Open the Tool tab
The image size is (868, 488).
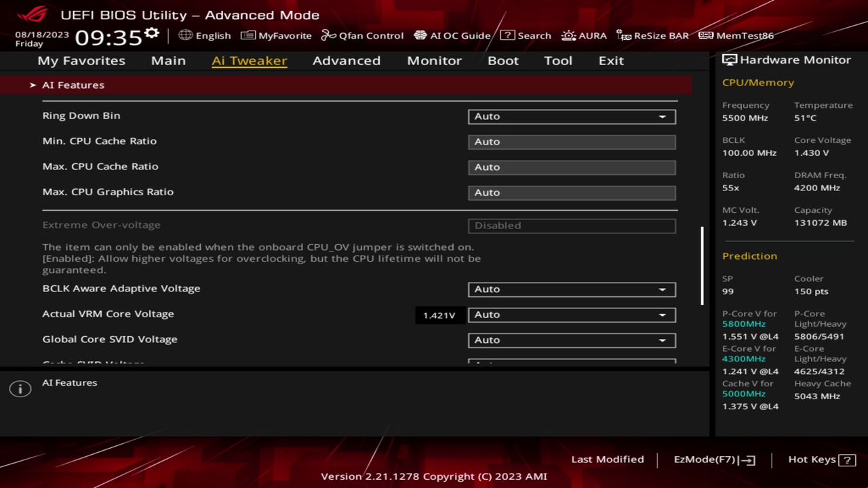click(x=558, y=60)
